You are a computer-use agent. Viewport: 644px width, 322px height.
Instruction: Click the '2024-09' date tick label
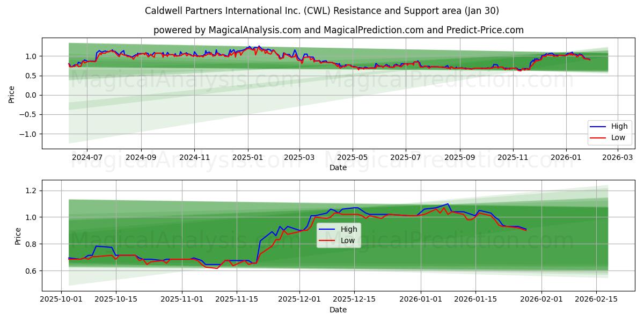(x=141, y=158)
